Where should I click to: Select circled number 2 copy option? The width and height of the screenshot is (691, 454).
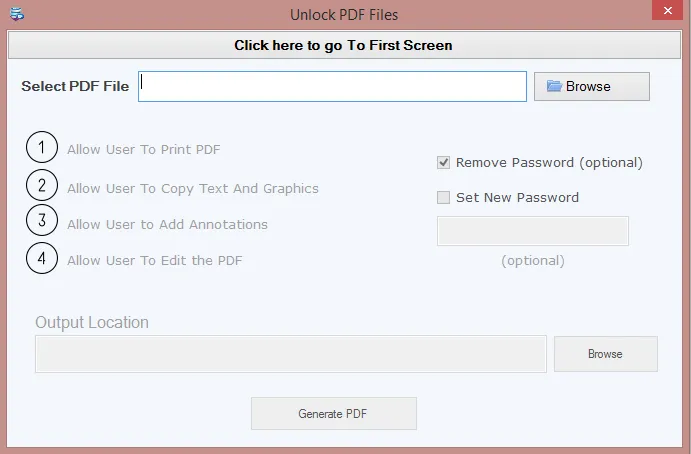[42, 185]
